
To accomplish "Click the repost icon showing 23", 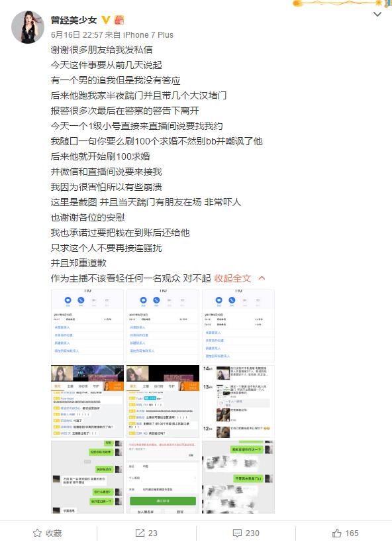I will (146, 533).
